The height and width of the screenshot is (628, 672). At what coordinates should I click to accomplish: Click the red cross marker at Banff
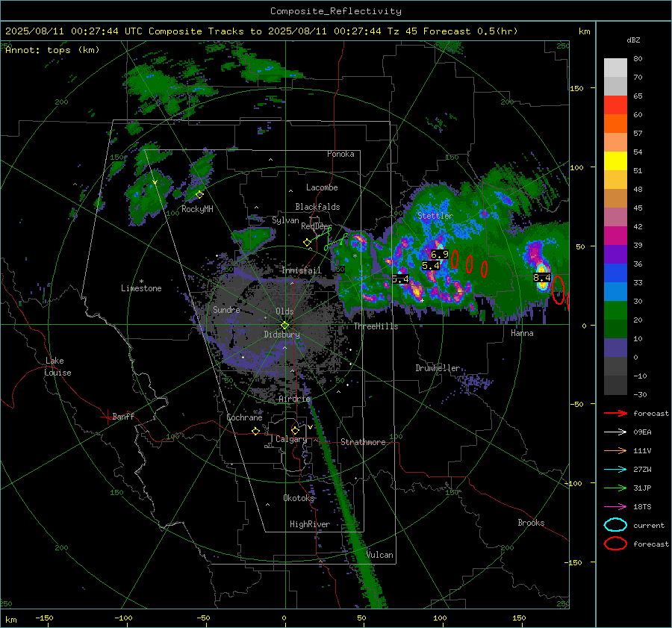point(107,417)
